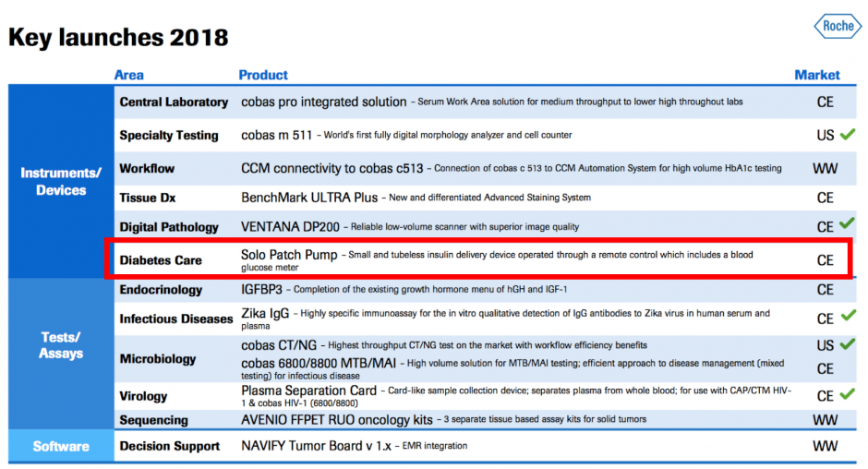Click the 'Diabetes Care' area cell
This screenshot has height=469, width=868.
pos(161,260)
